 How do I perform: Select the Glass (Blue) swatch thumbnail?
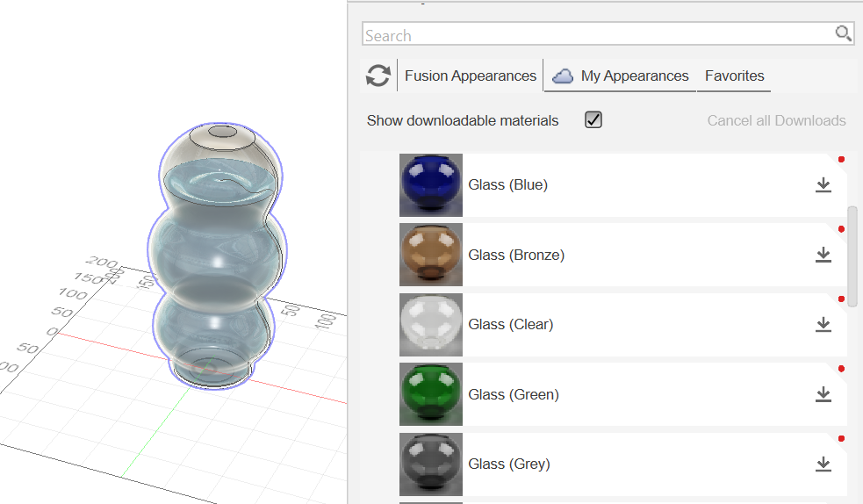point(430,185)
